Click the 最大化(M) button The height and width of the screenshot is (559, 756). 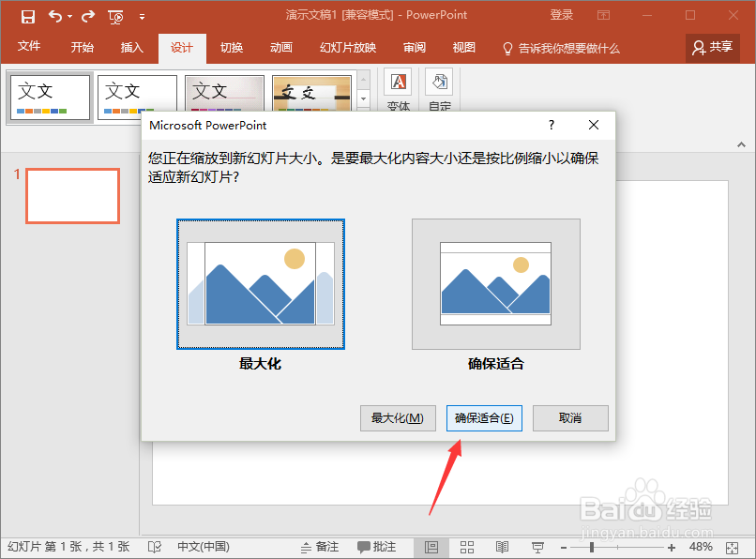[398, 418]
